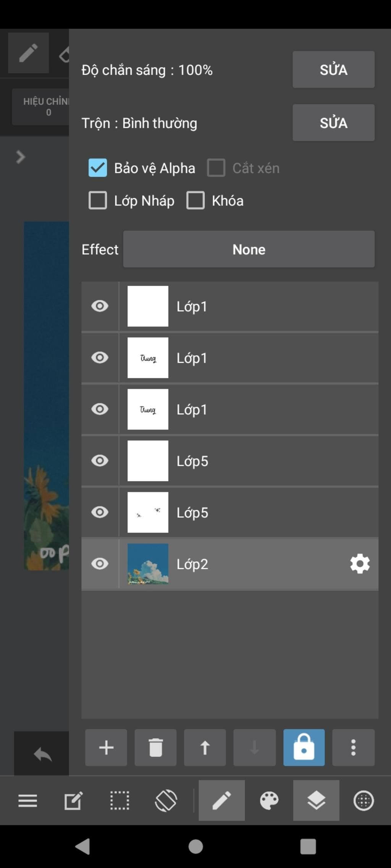
Task: Expand the side panel chevron arrow
Action: pyautogui.click(x=21, y=157)
